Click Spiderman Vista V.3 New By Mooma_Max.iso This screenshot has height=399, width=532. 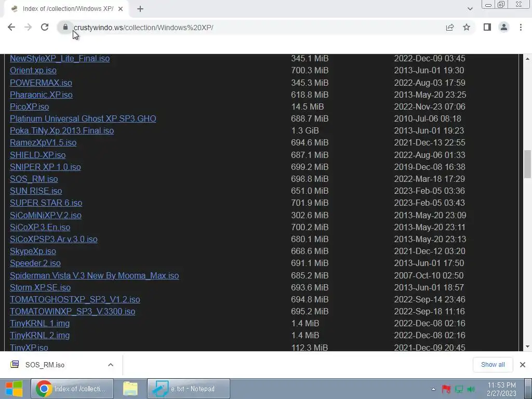click(x=95, y=275)
